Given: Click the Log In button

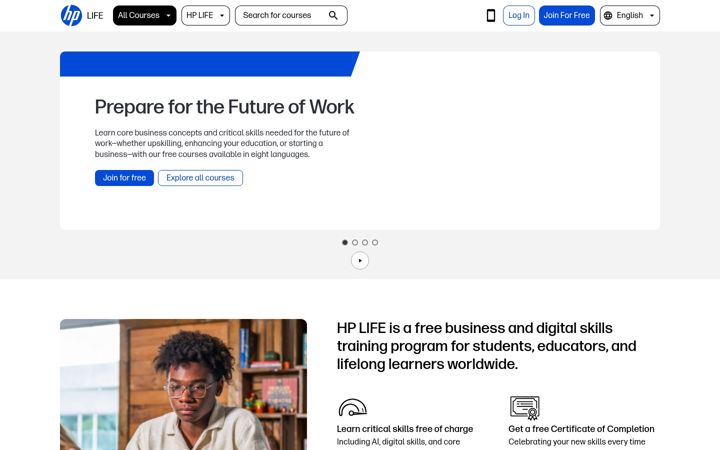Looking at the screenshot, I should [x=519, y=16].
